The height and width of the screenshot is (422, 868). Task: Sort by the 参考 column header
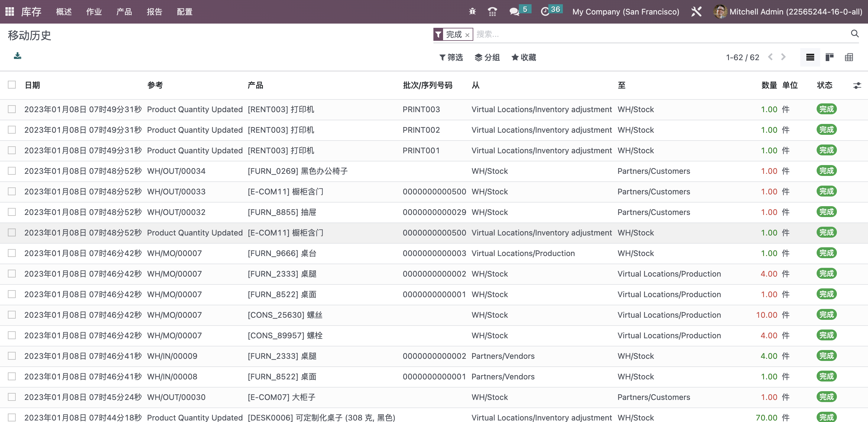(155, 85)
